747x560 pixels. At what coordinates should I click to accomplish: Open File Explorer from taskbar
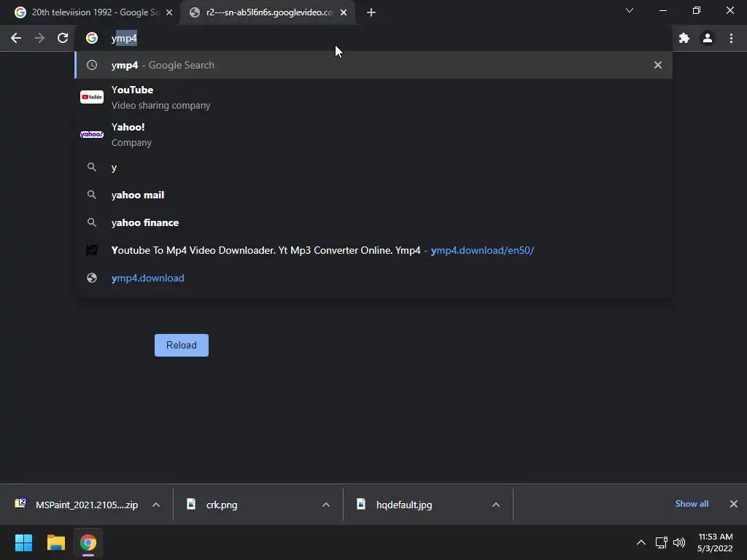[x=55, y=542]
